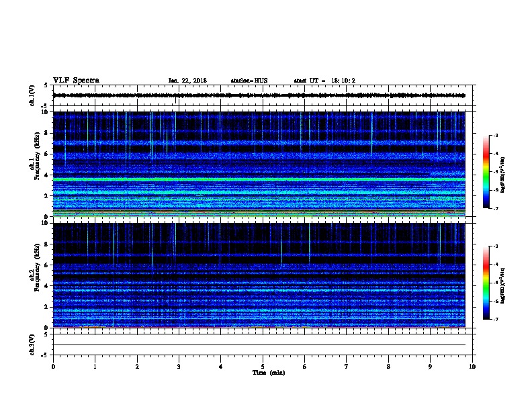Click the "ch.1(V)" axis label
Screen dimensions: 532x411
[32, 95]
